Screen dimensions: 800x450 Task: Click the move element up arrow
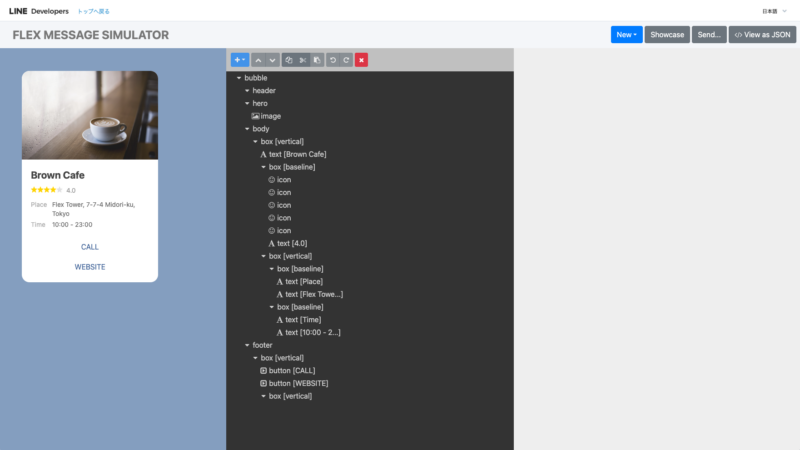point(258,60)
